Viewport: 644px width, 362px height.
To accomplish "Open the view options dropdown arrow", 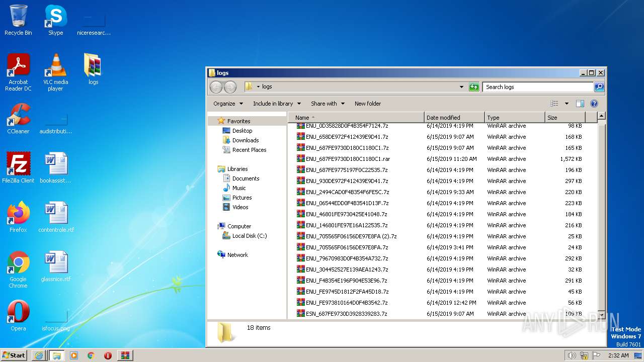I will (x=567, y=104).
